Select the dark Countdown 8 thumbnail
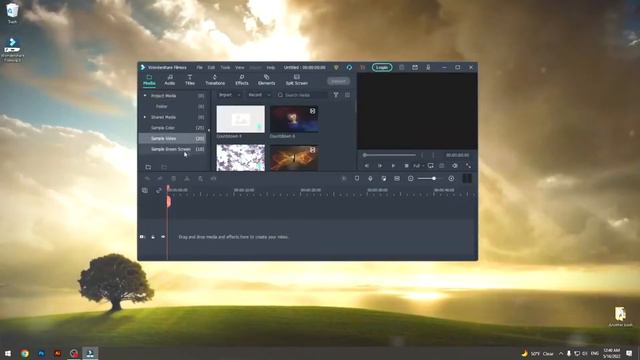This screenshot has height=360, width=640. (294, 119)
